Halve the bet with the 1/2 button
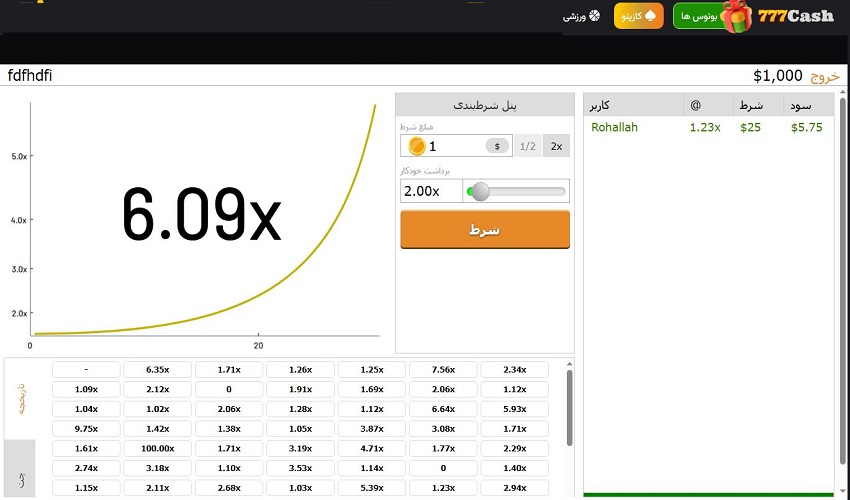 click(x=527, y=146)
